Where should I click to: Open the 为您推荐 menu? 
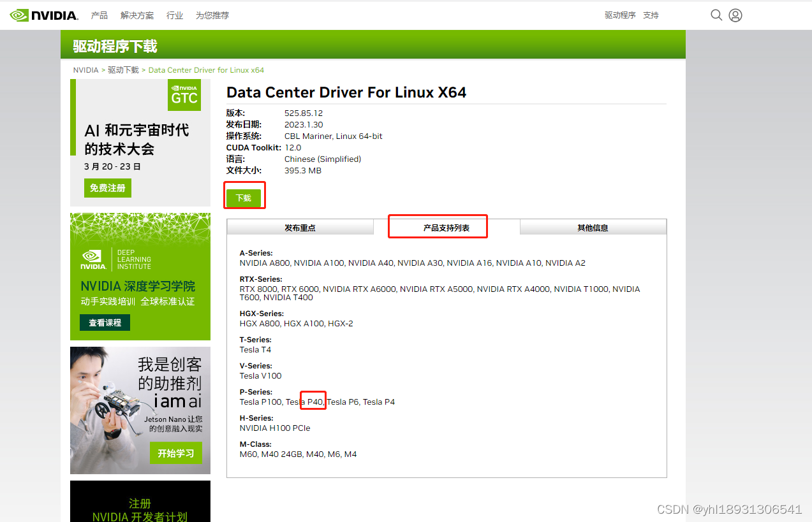[x=212, y=15]
